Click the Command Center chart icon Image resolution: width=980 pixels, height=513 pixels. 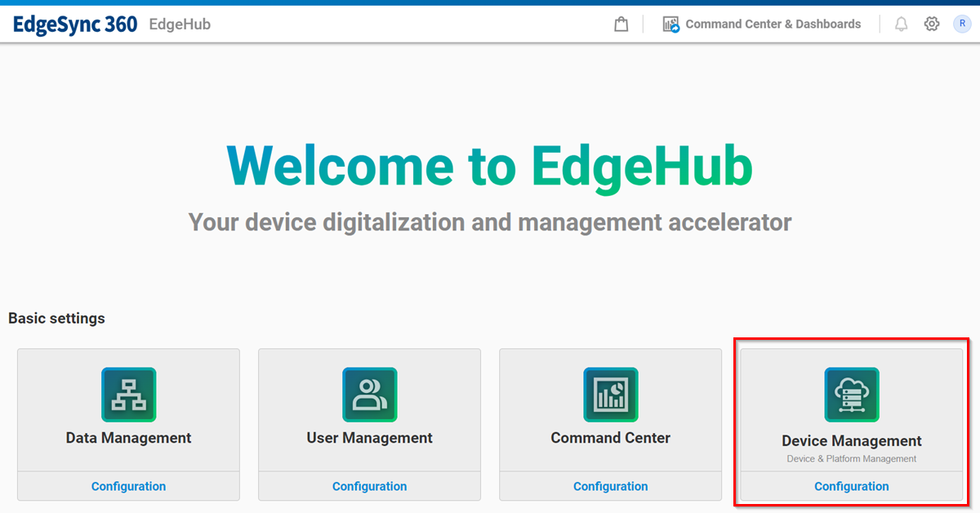point(610,395)
